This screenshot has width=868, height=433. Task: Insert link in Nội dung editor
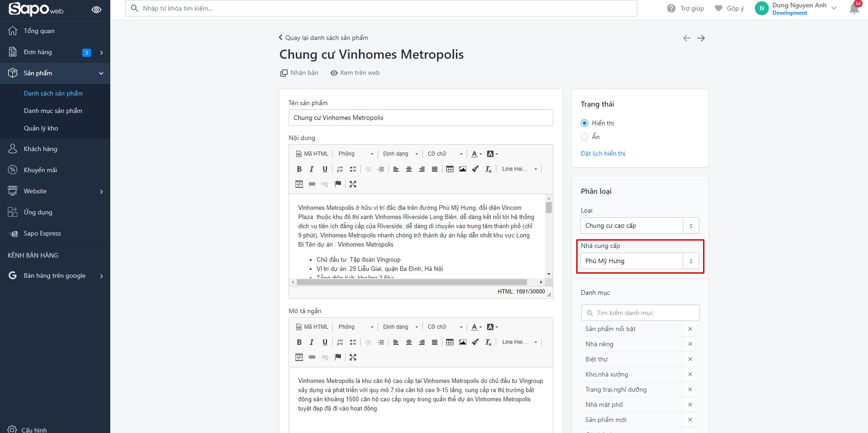pos(312,184)
